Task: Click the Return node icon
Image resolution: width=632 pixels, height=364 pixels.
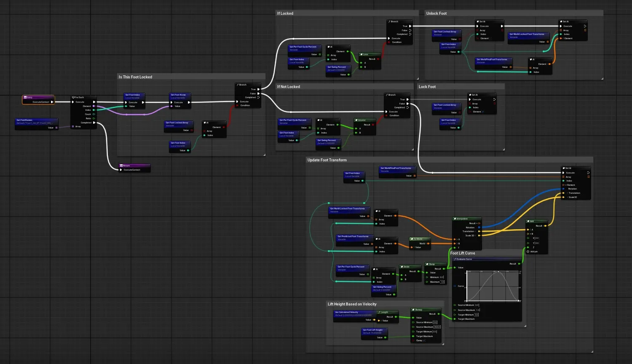Action: click(121, 166)
